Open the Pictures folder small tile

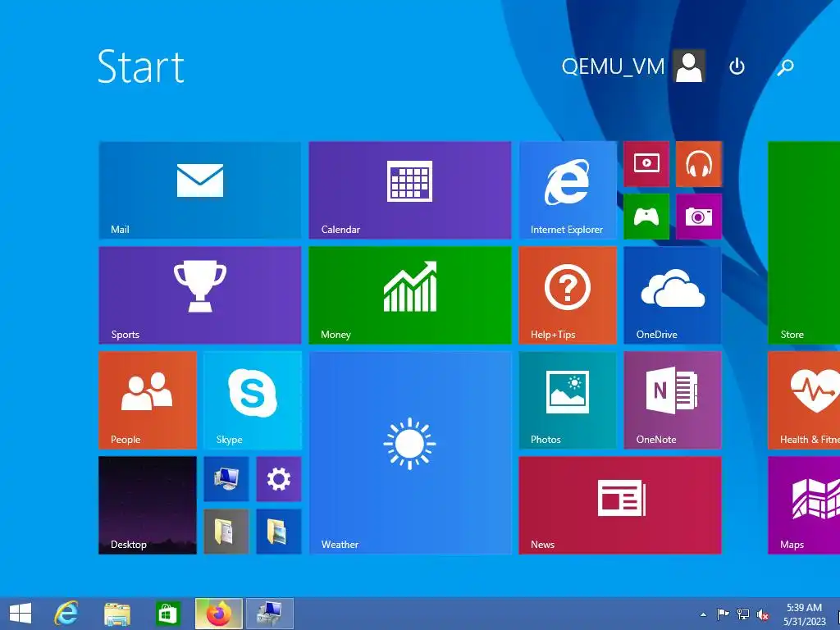click(279, 532)
